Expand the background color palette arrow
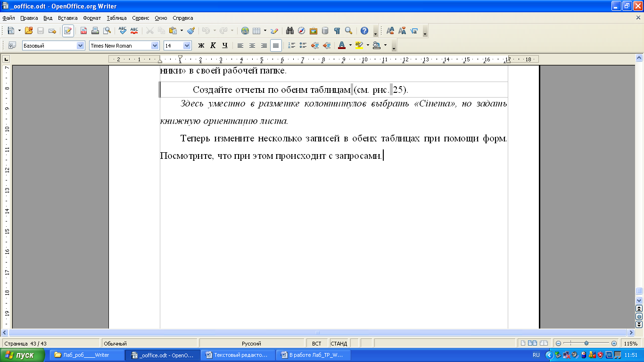The height and width of the screenshot is (362, 644). coord(385,45)
